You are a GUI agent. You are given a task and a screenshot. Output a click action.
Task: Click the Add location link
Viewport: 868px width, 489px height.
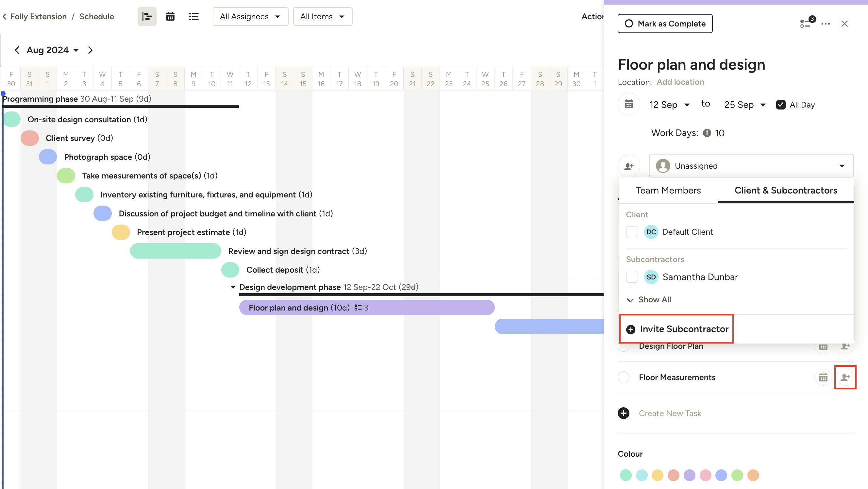pos(680,82)
